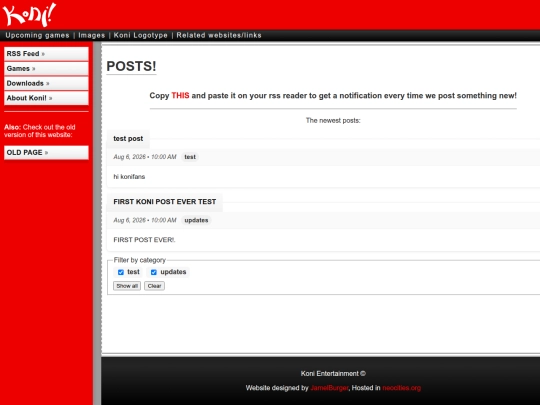Open the neocities.org hosting link
Screen dimensions: 540x405
coord(402,388)
